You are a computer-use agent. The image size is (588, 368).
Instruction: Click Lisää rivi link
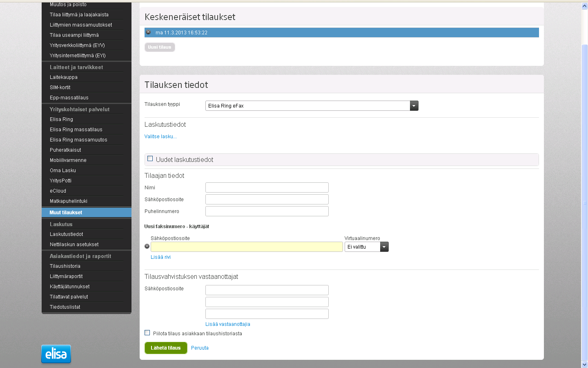[160, 257]
